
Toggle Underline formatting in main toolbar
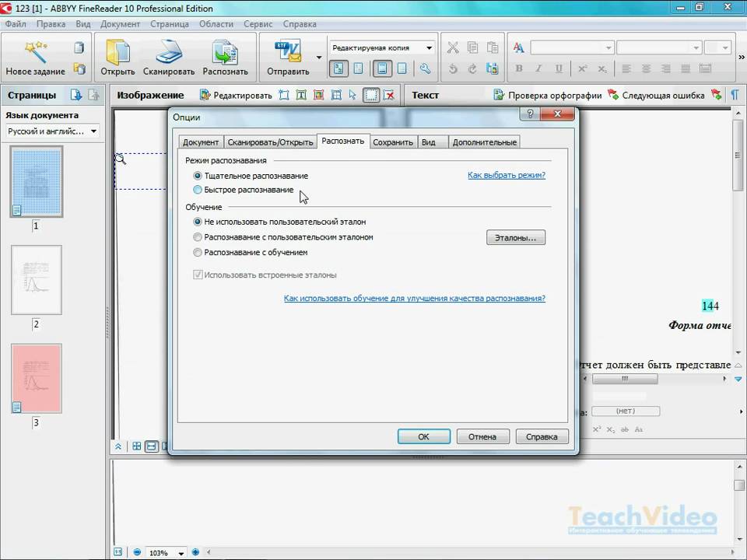pos(559,68)
